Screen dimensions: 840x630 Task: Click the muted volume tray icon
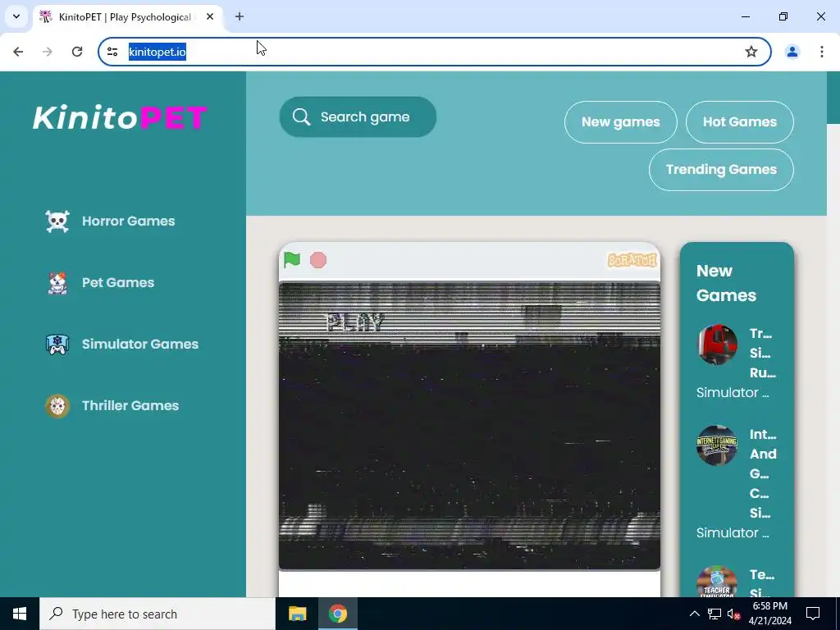(733, 614)
